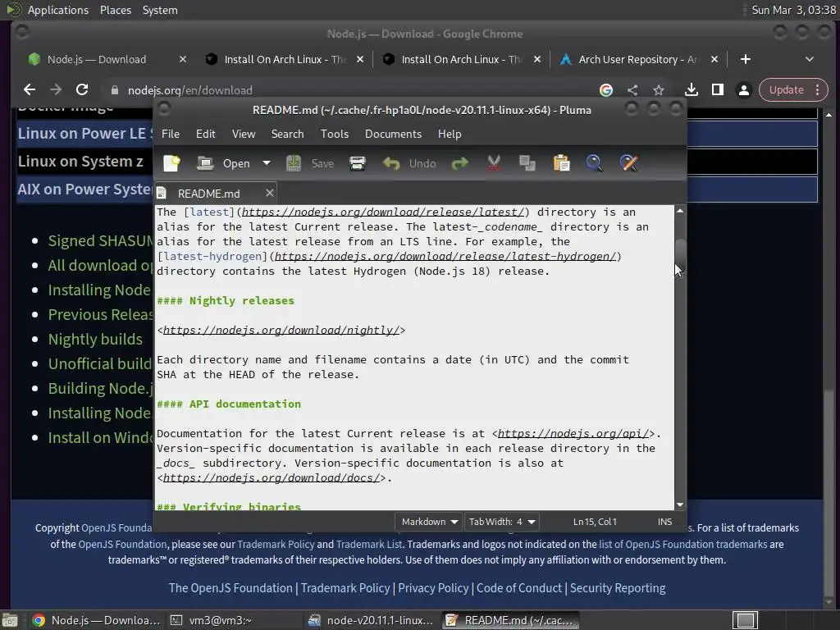Click the API documentation heading
840x630 pixels.
pos(229,404)
